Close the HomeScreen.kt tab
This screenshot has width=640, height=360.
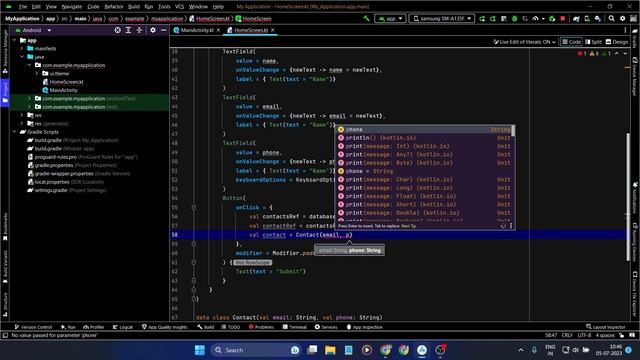click(273, 30)
